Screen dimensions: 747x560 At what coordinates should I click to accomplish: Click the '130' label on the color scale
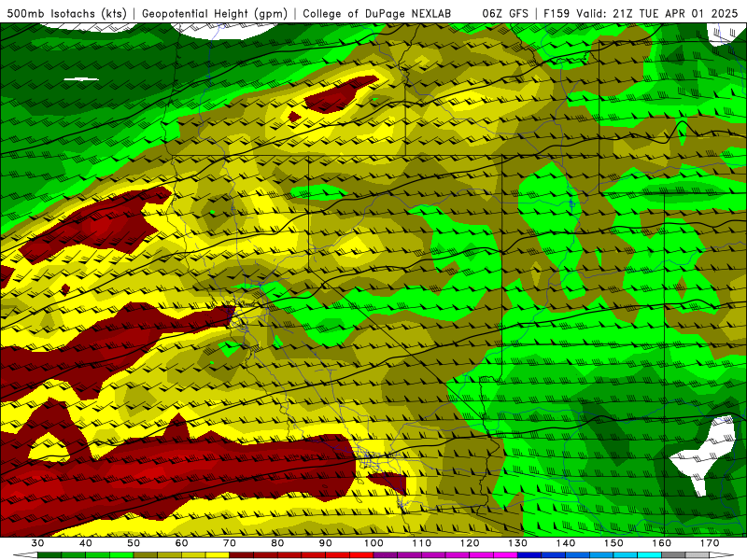click(517, 543)
